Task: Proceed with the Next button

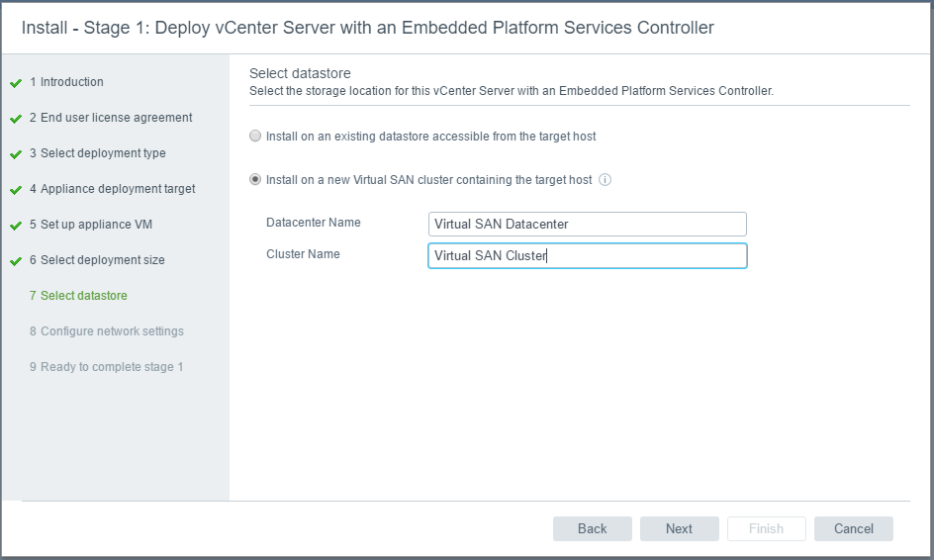Action: point(679,528)
